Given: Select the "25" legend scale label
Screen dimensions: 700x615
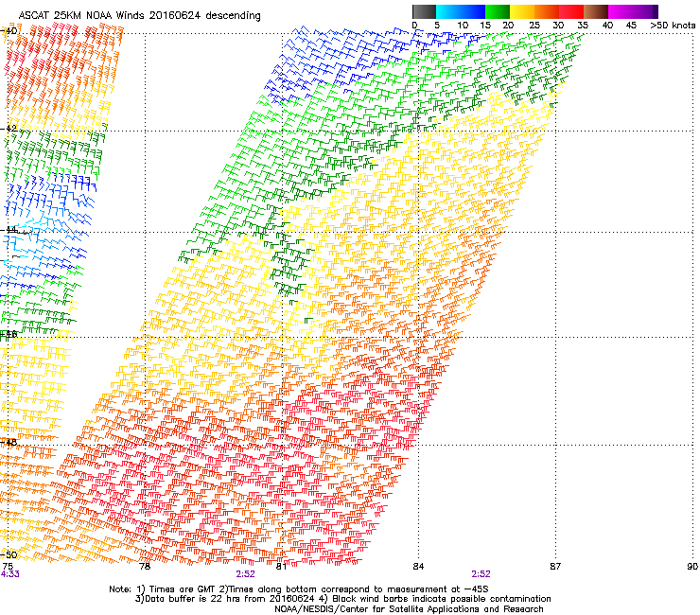Looking at the screenshot, I should click(x=534, y=26).
